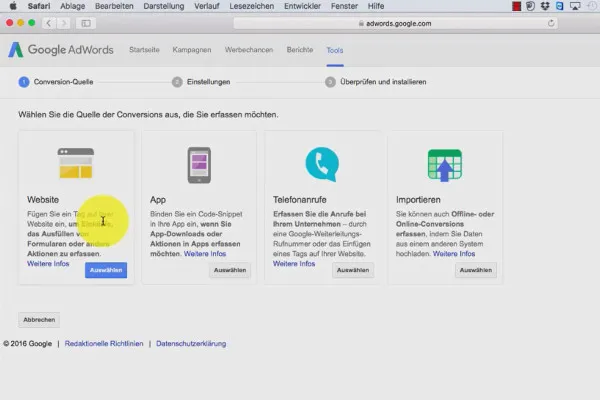Select the Tools tab
The height and width of the screenshot is (400, 600).
[x=335, y=50]
